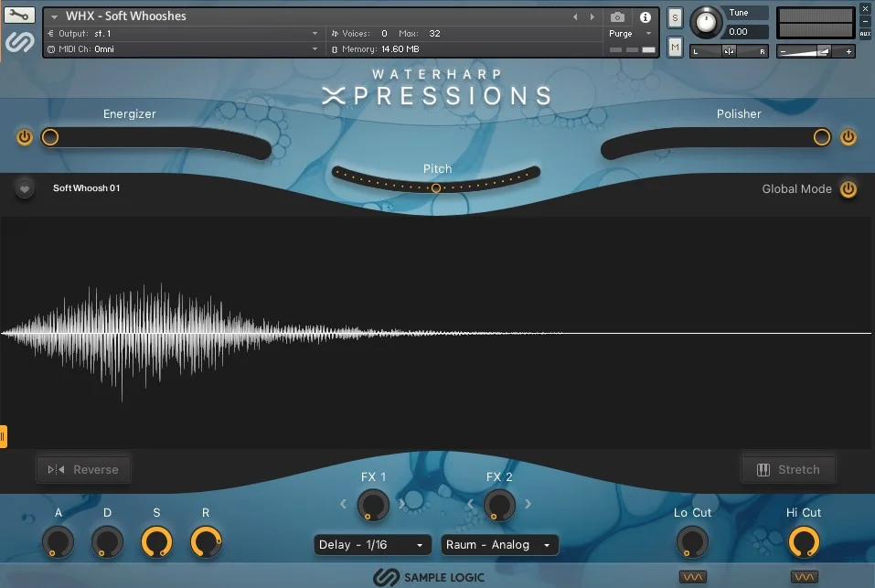Open the MIDI Ch Omni dropdown

315,49
